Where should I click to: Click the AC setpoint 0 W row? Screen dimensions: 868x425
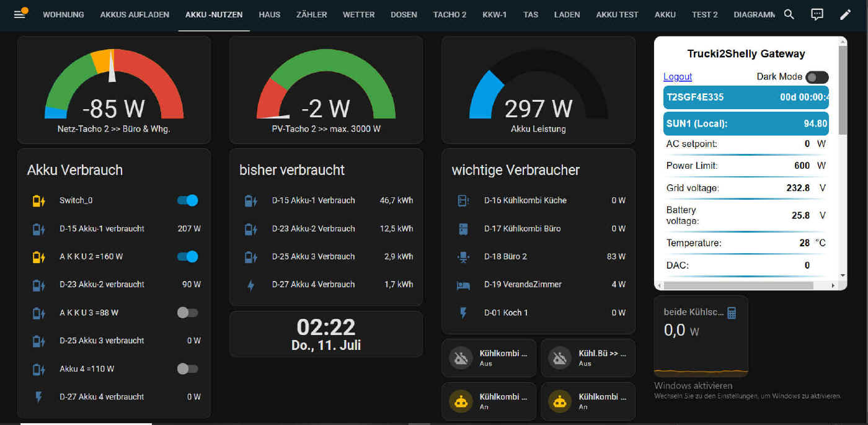coord(746,144)
